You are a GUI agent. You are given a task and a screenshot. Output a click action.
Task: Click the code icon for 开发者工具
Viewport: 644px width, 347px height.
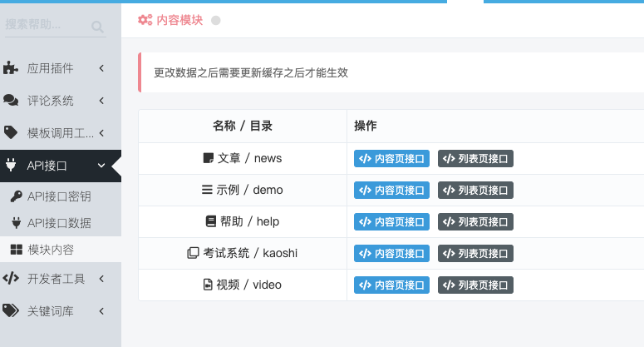click(x=11, y=278)
